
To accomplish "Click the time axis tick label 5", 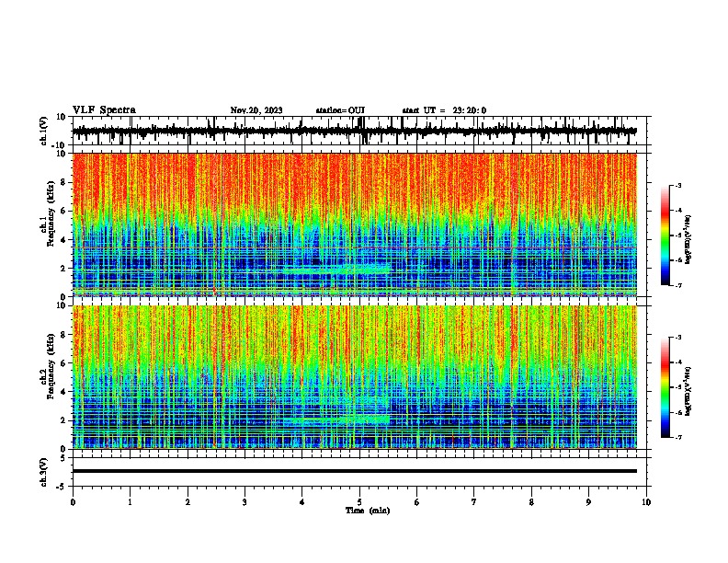I will [359, 502].
